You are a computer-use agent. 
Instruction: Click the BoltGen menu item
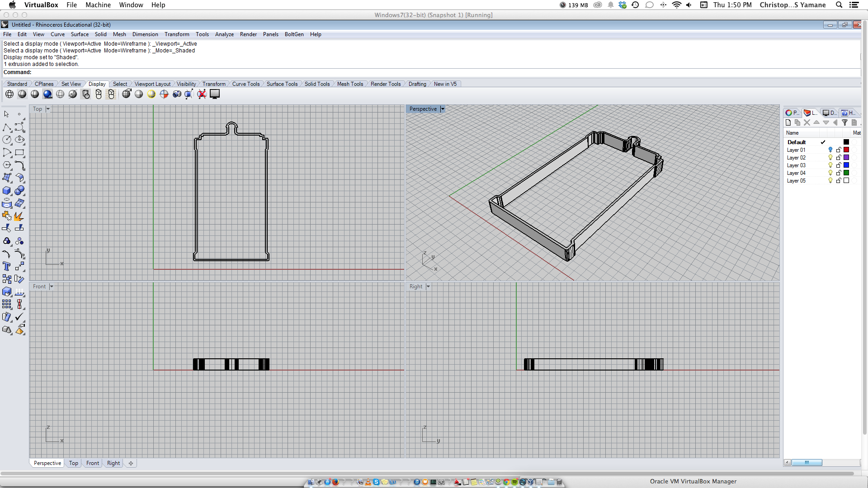(294, 34)
